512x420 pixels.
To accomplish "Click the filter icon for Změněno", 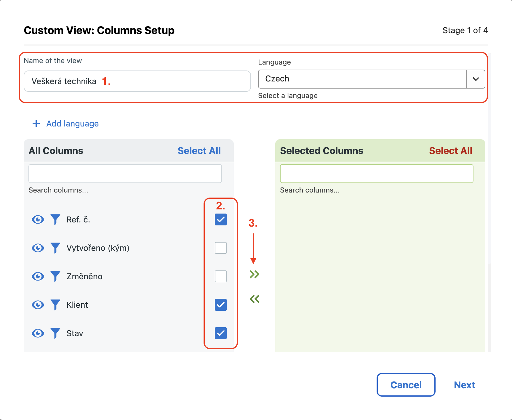I will pos(55,276).
